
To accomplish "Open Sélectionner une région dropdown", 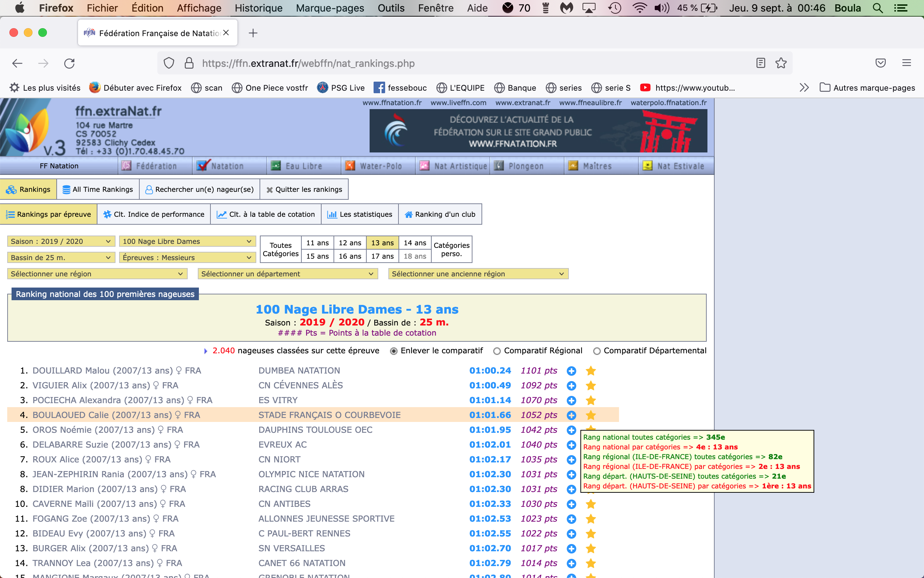I will coord(97,274).
